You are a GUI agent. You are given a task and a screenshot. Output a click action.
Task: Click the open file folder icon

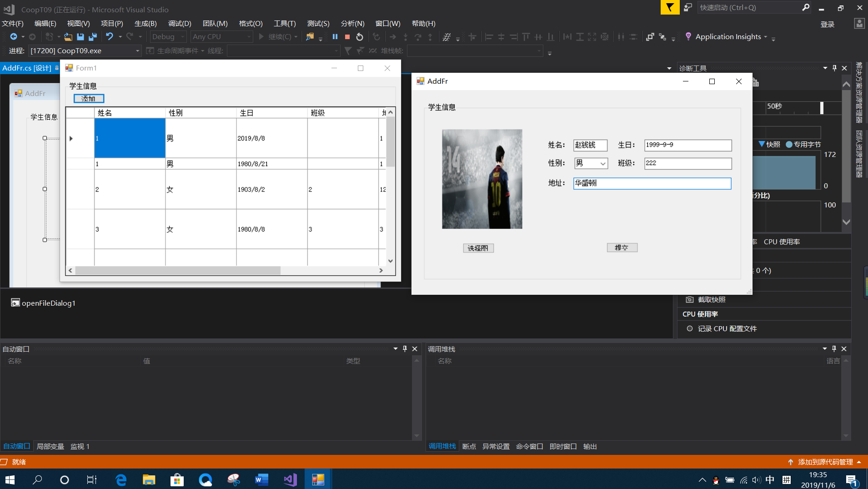coord(68,37)
